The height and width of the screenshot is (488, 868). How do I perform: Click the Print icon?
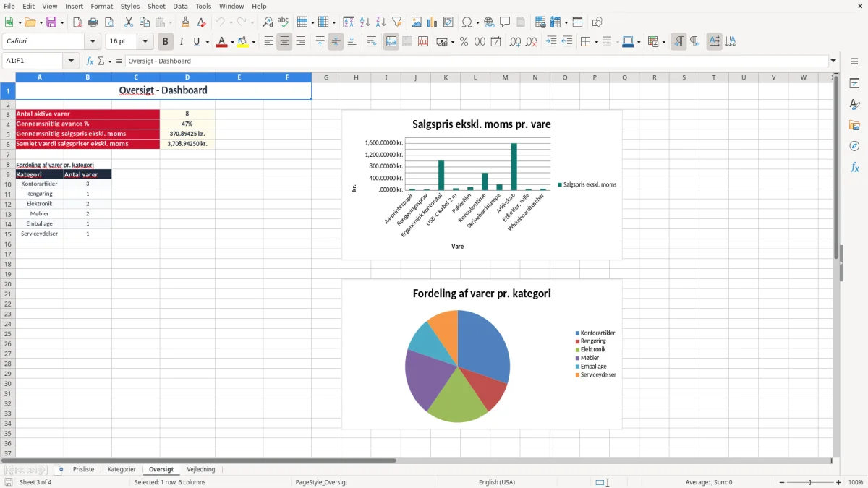93,22
